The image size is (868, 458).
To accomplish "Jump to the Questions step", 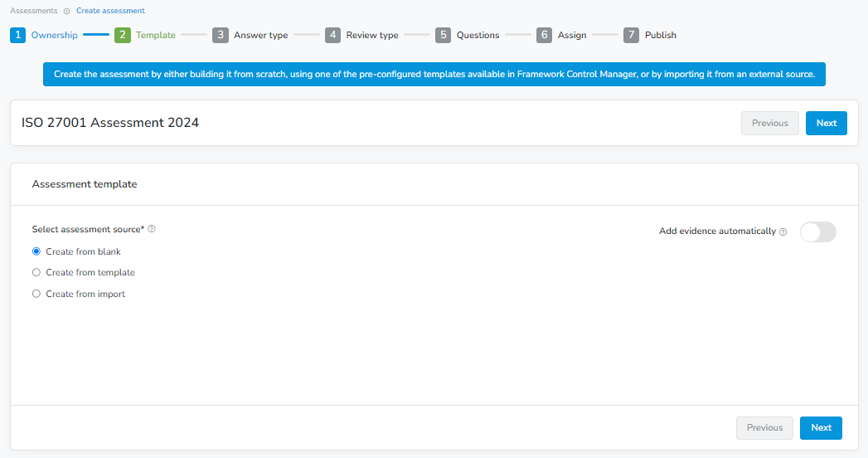I will point(478,36).
